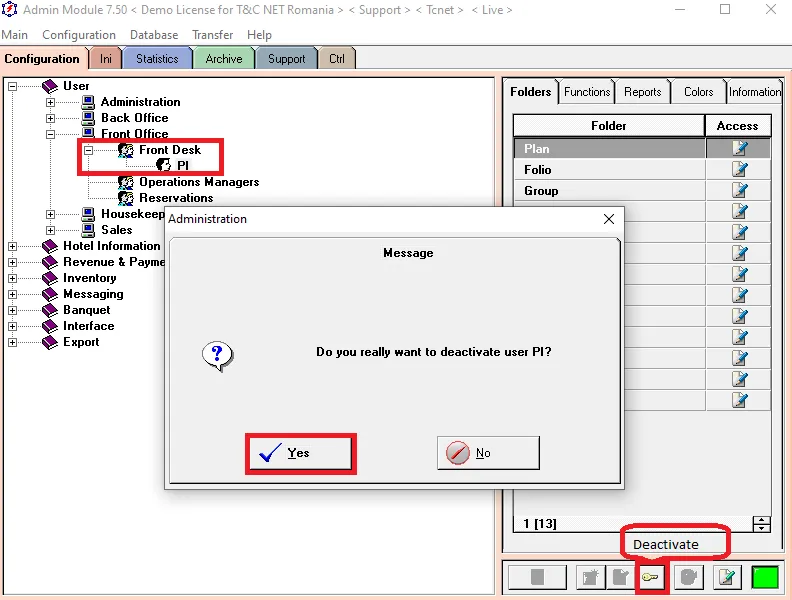Expand the Administration node
This screenshot has width=792, height=600.
50,102
